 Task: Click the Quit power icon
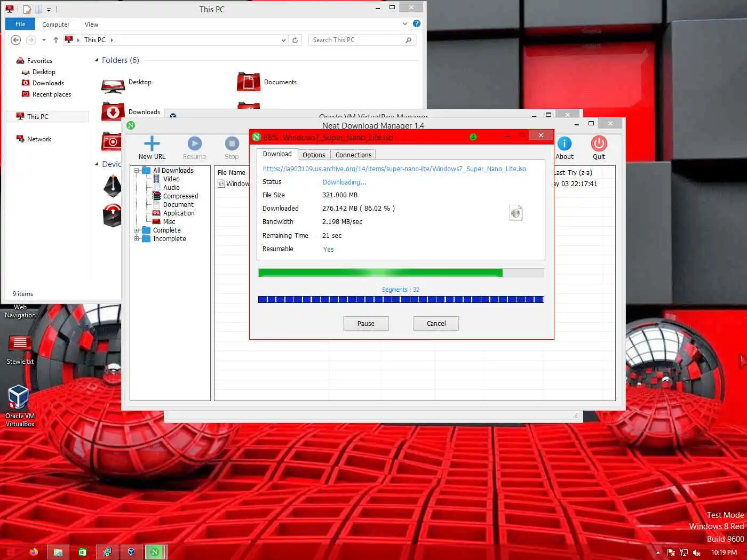coord(599,143)
